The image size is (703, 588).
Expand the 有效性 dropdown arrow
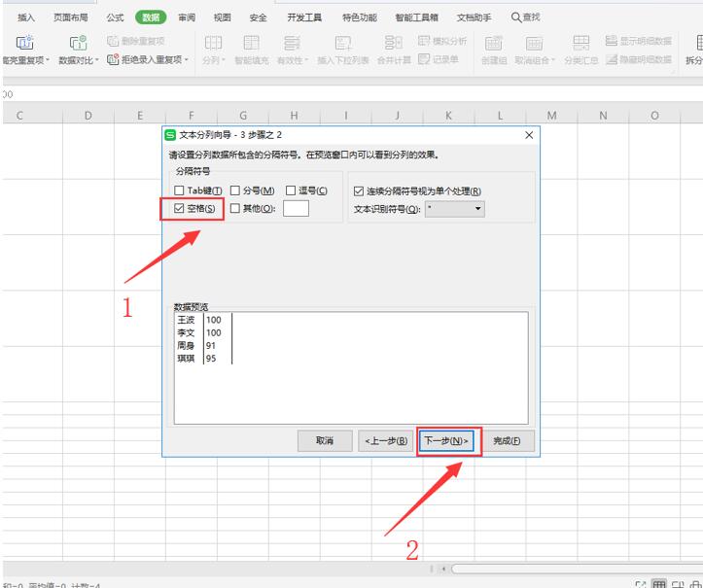(x=306, y=59)
